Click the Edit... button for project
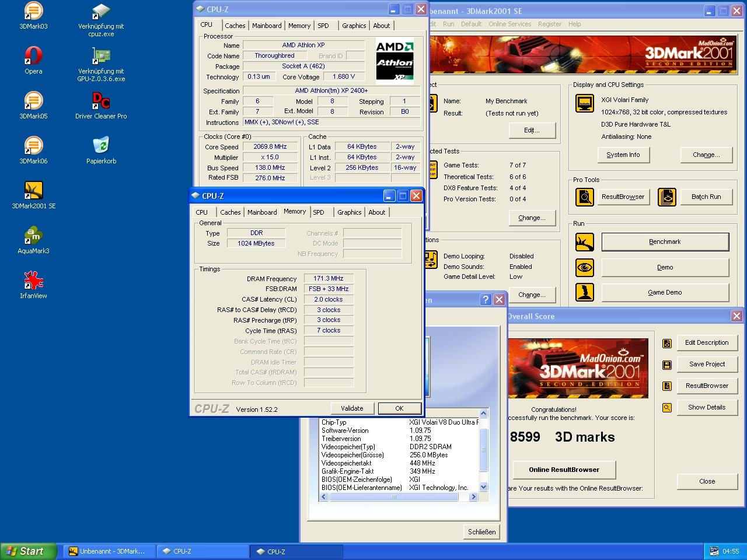The height and width of the screenshot is (560, 747). (532, 130)
